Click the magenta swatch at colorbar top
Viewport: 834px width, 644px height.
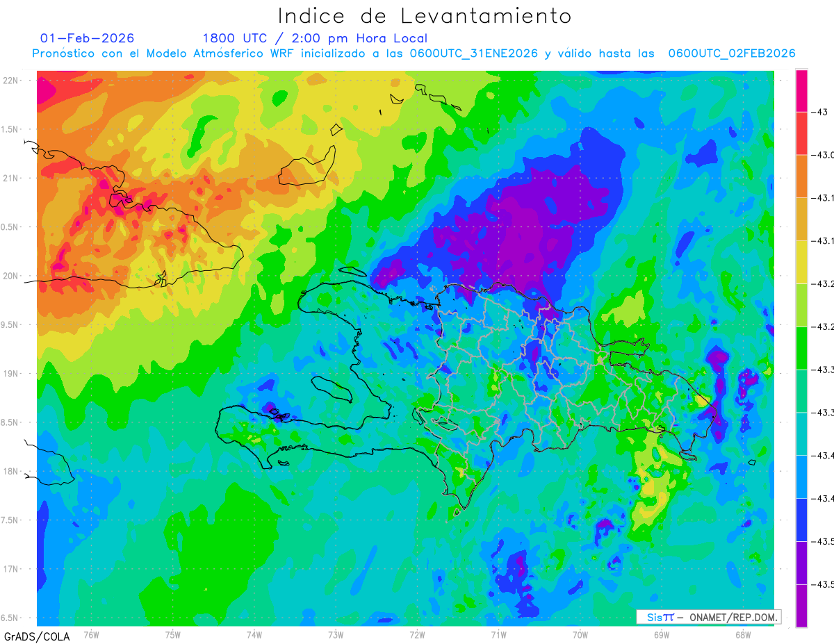801,91
